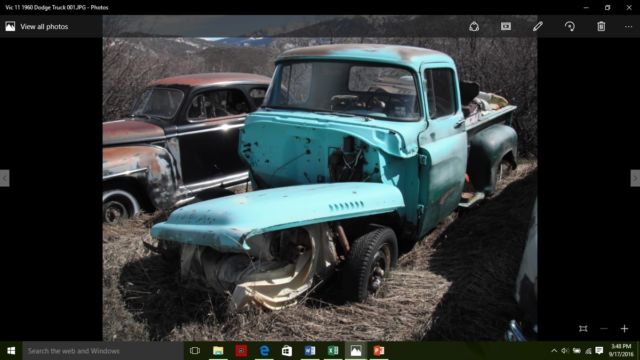Go to the previous photo
Viewport: 640px width, 360px height.
click(4, 178)
